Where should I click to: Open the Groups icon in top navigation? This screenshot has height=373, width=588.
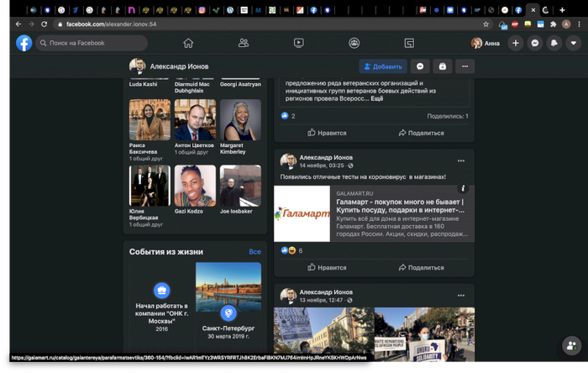(354, 43)
